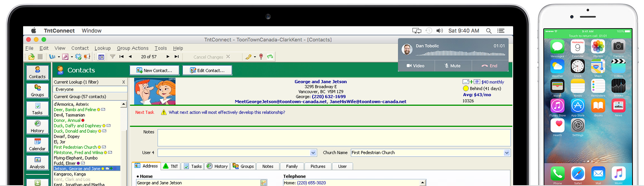End the call with Dan Tobolic
Screen dimensions: 644x186
pyautogui.click(x=490, y=66)
